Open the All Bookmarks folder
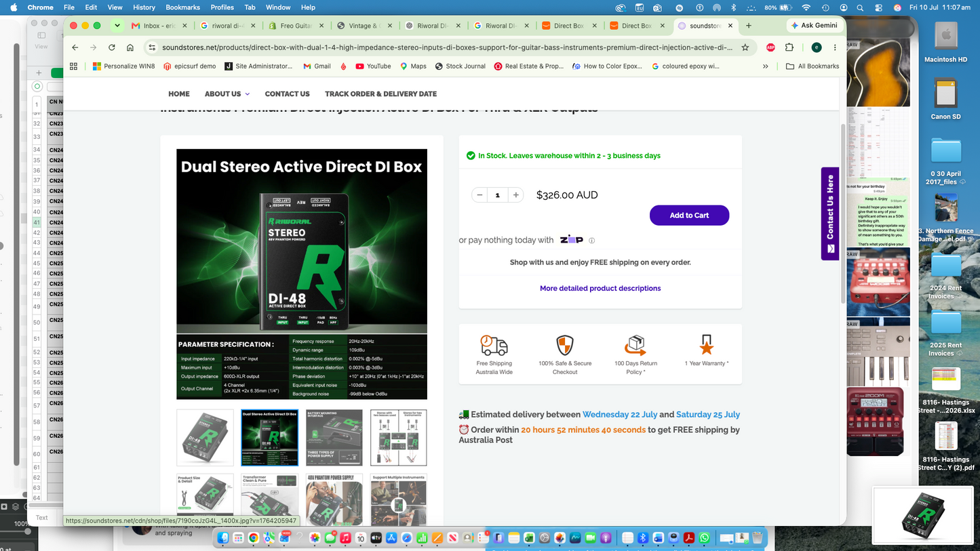Image resolution: width=980 pixels, height=551 pixels. pyautogui.click(x=812, y=66)
